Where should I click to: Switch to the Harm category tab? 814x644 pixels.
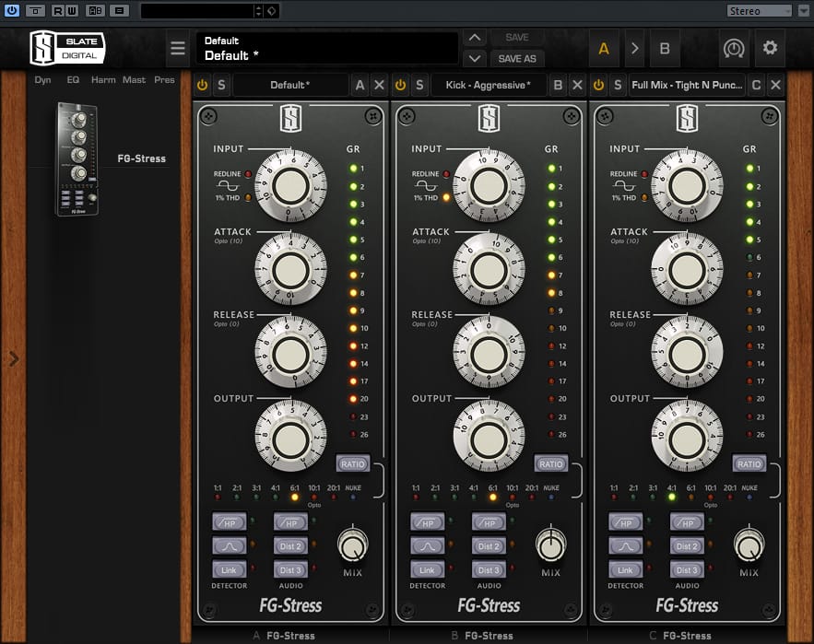103,80
